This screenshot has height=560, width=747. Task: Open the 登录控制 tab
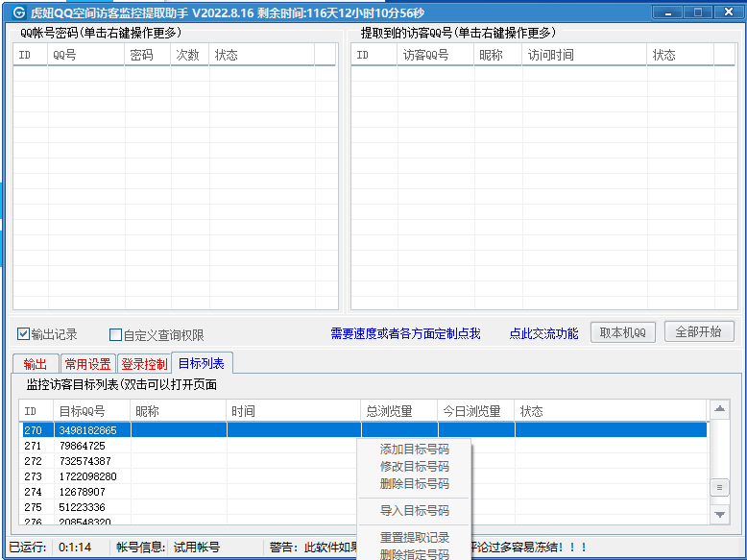(x=144, y=364)
